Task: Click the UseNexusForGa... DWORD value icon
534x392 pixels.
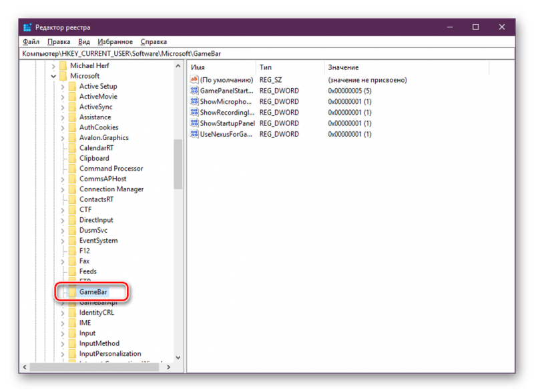Action: pos(194,134)
